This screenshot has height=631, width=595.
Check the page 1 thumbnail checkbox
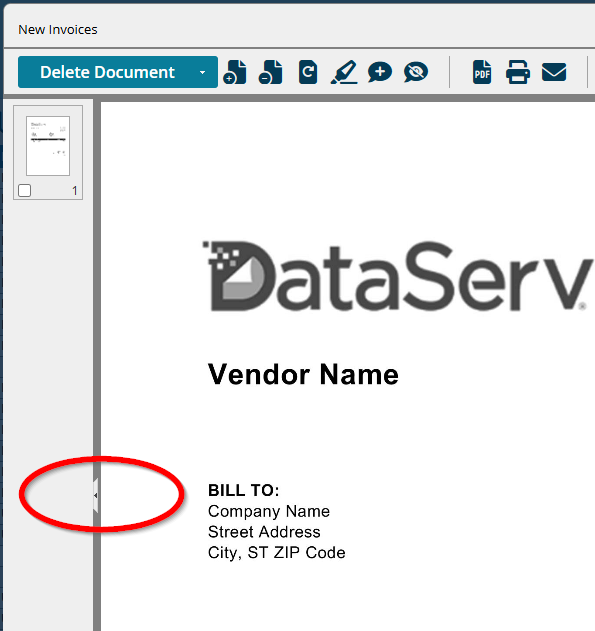[x=25, y=190]
